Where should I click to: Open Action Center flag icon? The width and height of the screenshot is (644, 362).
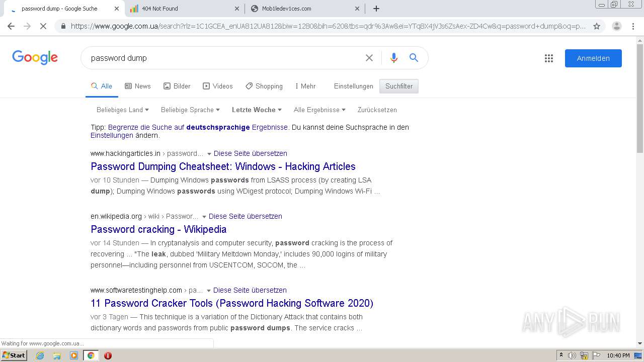tap(596, 355)
